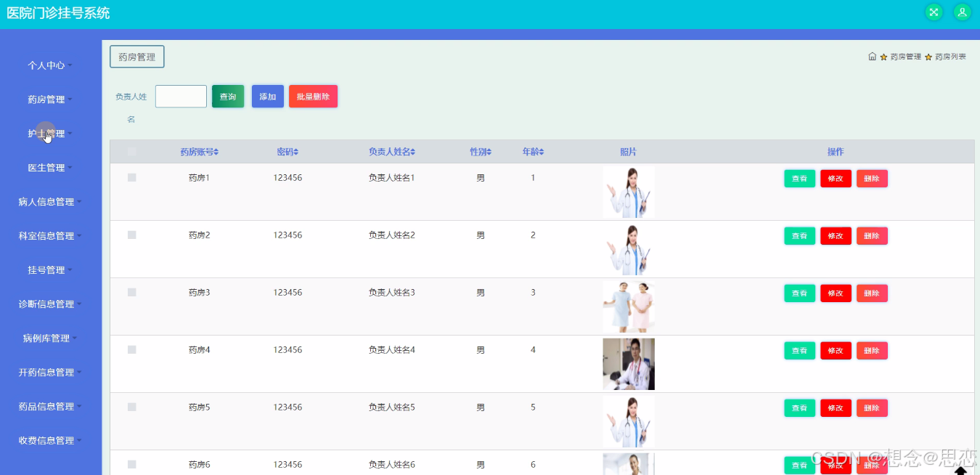
Task: Sort by 性别 column arrows
Action: (489, 152)
